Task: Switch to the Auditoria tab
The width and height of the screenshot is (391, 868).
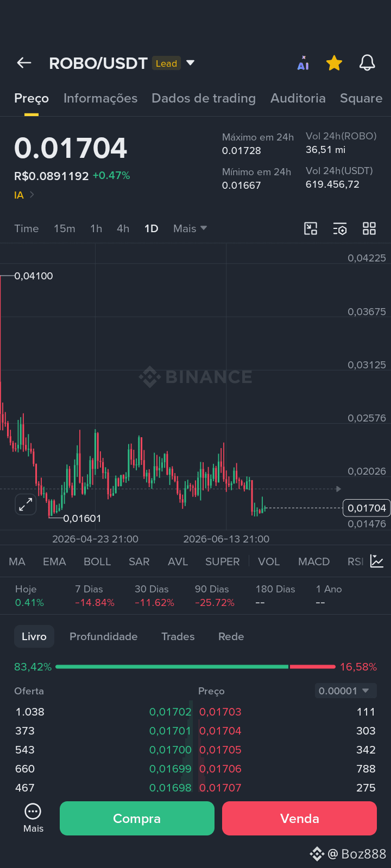Action: pos(298,98)
